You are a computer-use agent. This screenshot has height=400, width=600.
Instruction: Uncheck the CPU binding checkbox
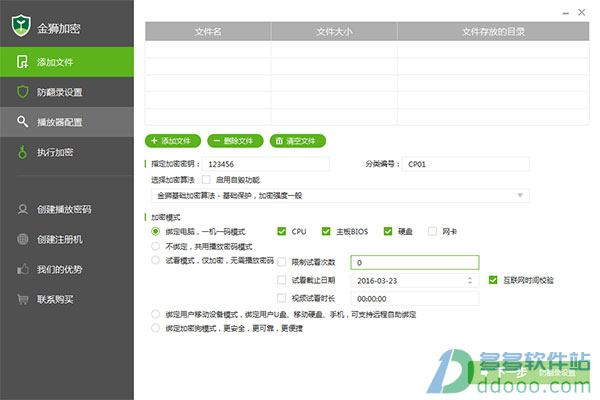point(282,231)
